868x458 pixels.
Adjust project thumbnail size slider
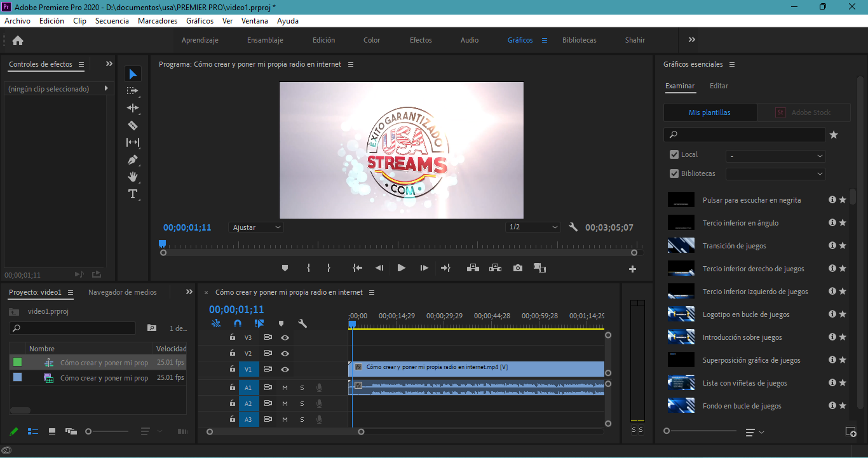pyautogui.click(x=88, y=431)
